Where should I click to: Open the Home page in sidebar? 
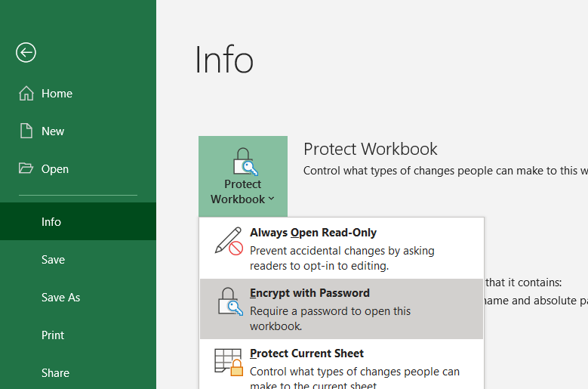click(x=78, y=94)
